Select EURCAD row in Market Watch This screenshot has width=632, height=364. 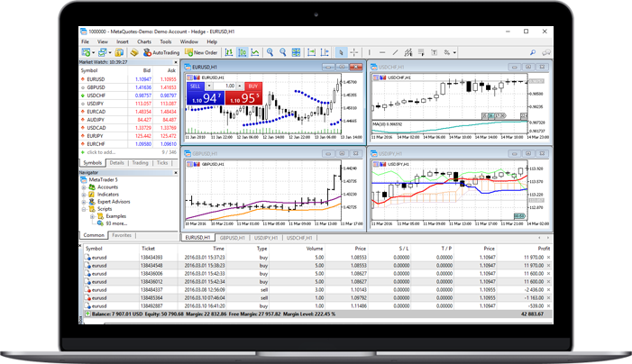pos(129,112)
